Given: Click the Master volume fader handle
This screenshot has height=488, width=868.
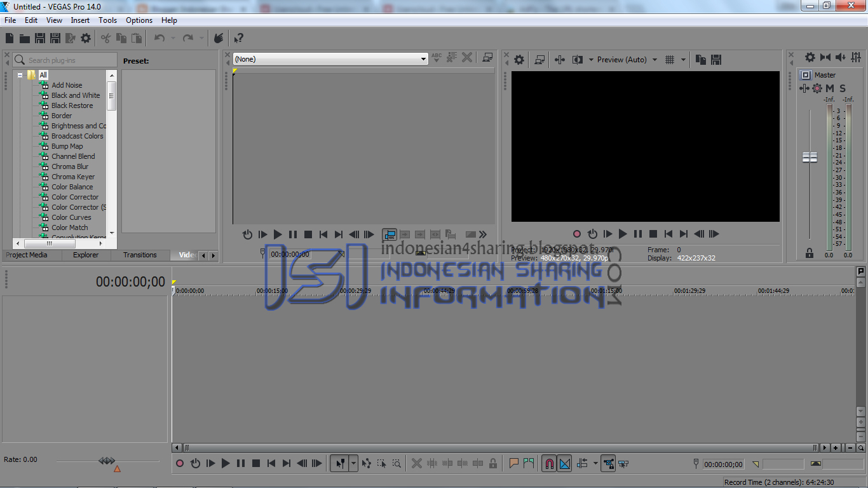Looking at the screenshot, I should (810, 157).
